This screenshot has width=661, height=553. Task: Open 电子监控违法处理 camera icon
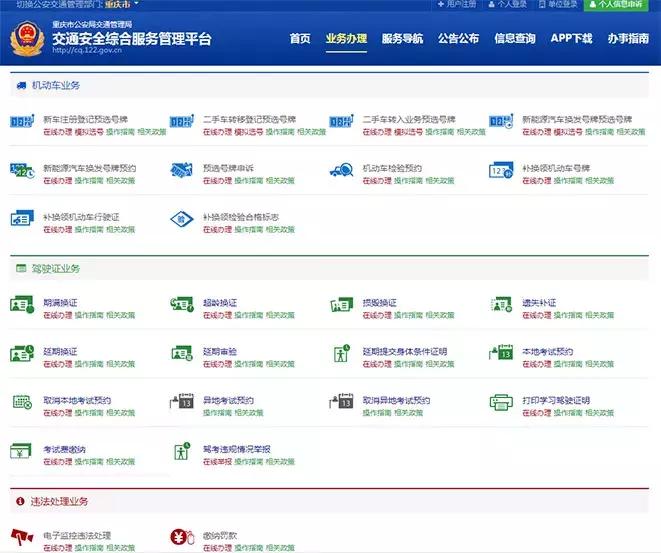pyautogui.click(x=22, y=537)
